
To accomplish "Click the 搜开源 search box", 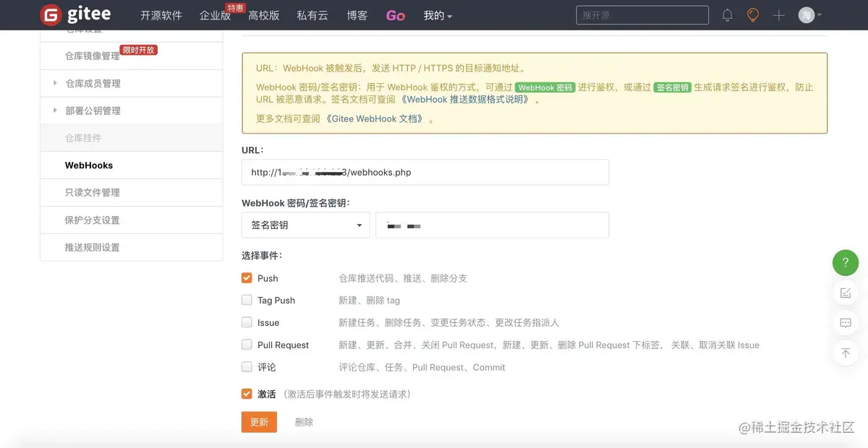I will pyautogui.click(x=642, y=15).
